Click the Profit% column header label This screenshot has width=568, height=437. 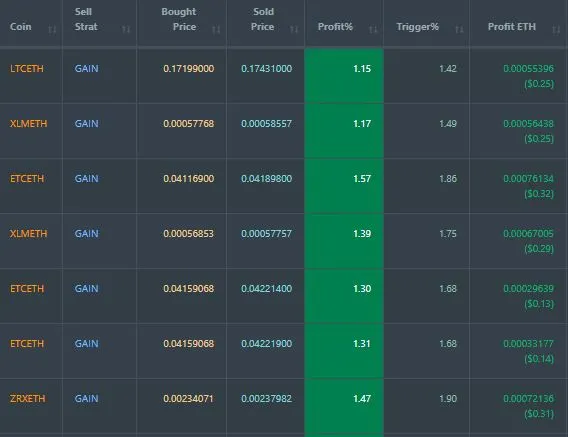(335, 27)
